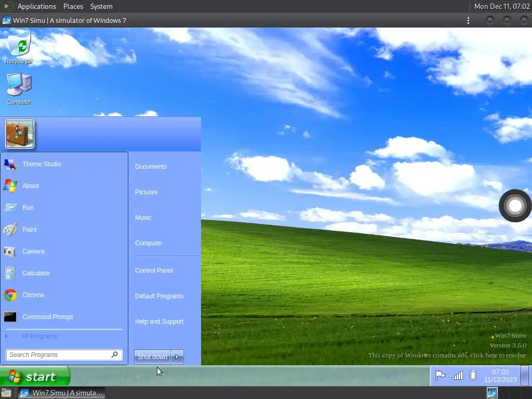The width and height of the screenshot is (532, 399).
Task: Open Computer in the Start menu right pane
Action: 149,243
